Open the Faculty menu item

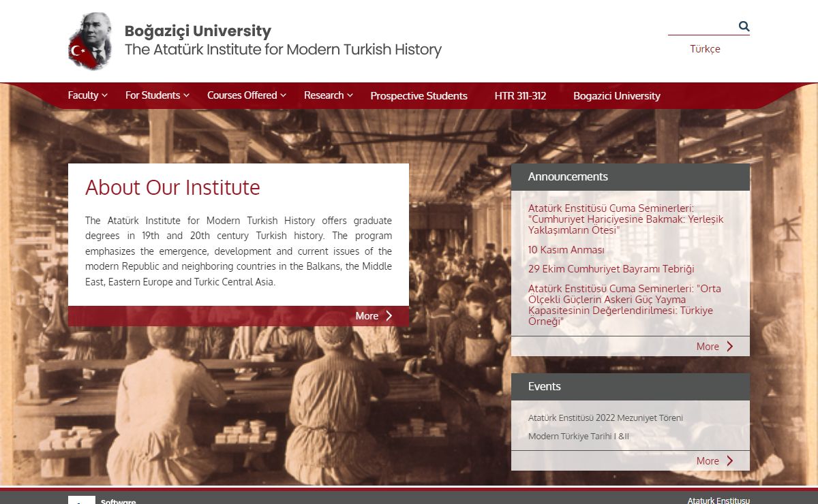tap(83, 95)
